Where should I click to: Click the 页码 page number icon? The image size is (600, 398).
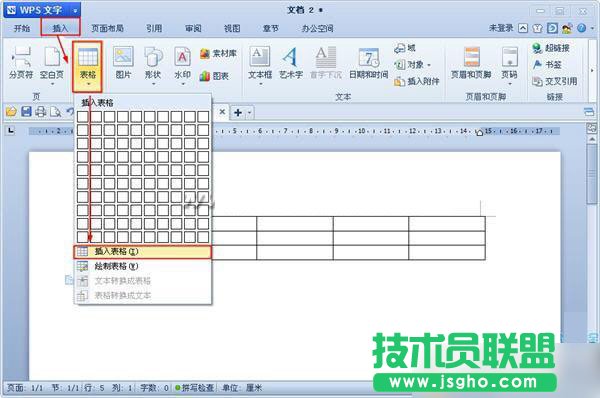[509, 65]
